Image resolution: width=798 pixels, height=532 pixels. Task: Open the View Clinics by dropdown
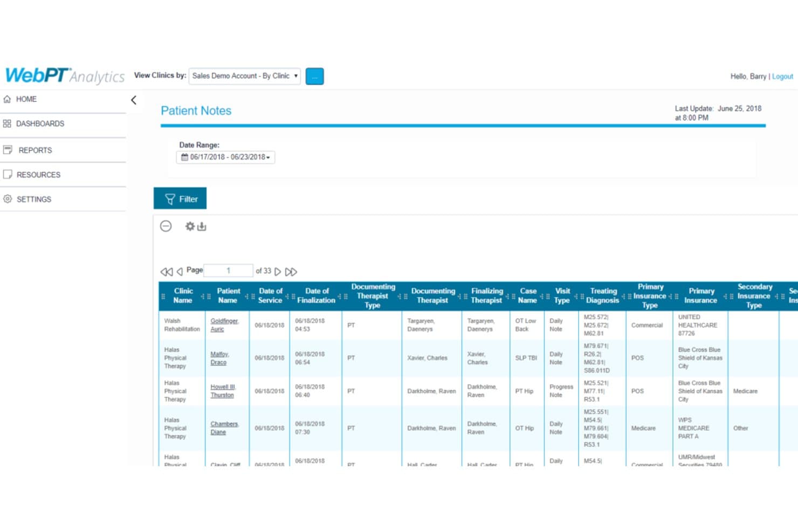[x=245, y=76]
